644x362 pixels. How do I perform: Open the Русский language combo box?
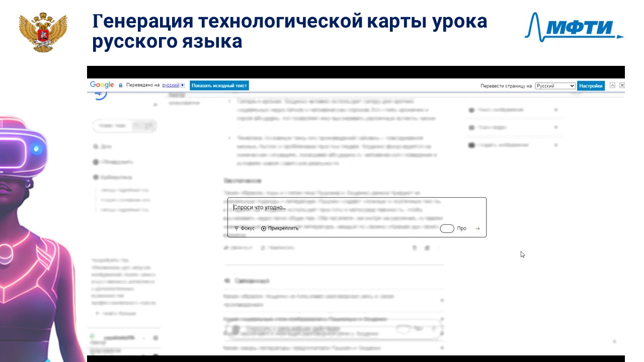point(555,86)
